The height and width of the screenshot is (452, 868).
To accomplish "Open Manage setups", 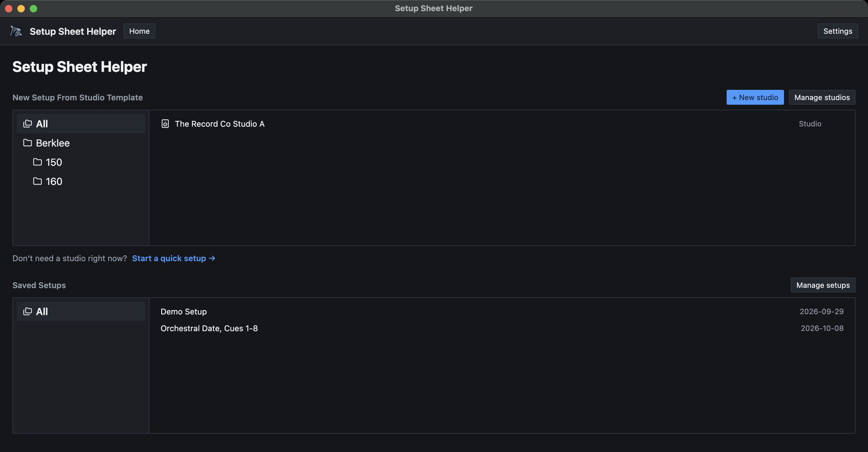I will pos(823,285).
